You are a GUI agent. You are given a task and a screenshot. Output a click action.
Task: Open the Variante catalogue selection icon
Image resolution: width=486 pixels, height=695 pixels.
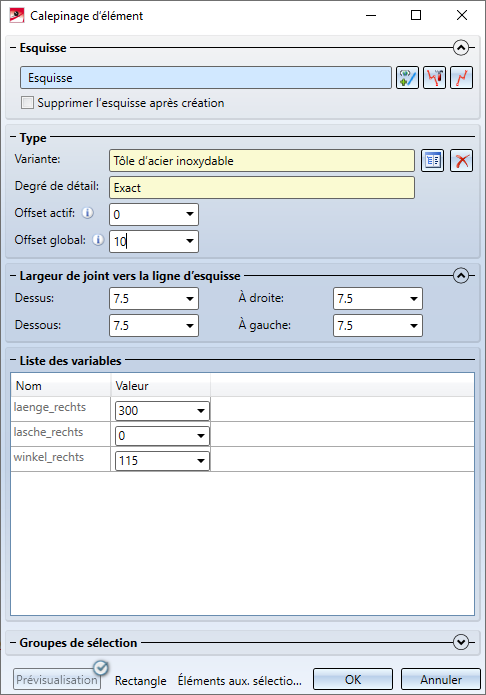[432, 160]
